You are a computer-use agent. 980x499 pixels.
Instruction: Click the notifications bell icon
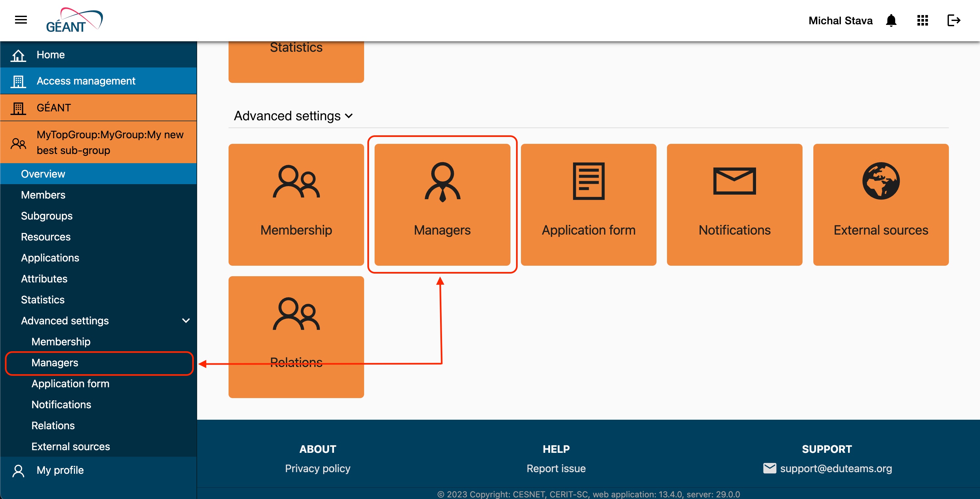pos(891,21)
